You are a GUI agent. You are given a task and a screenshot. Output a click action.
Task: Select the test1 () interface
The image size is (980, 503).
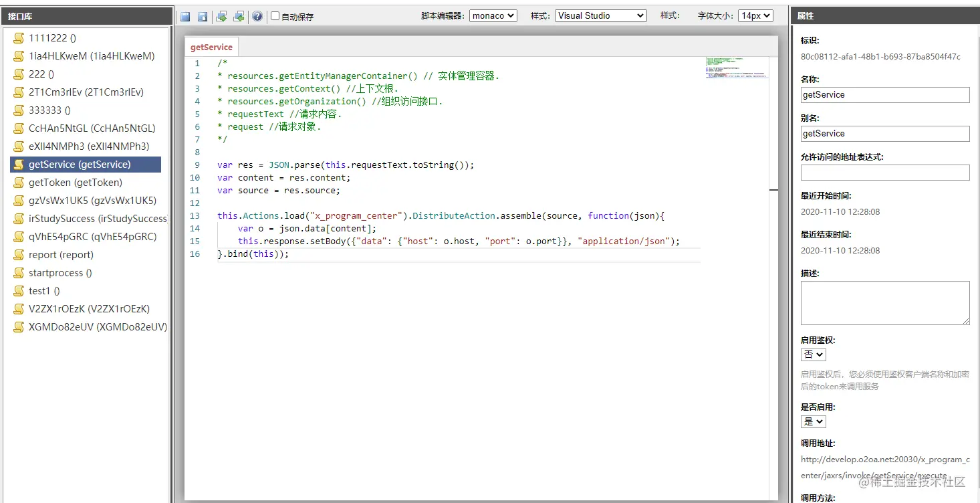(x=44, y=291)
